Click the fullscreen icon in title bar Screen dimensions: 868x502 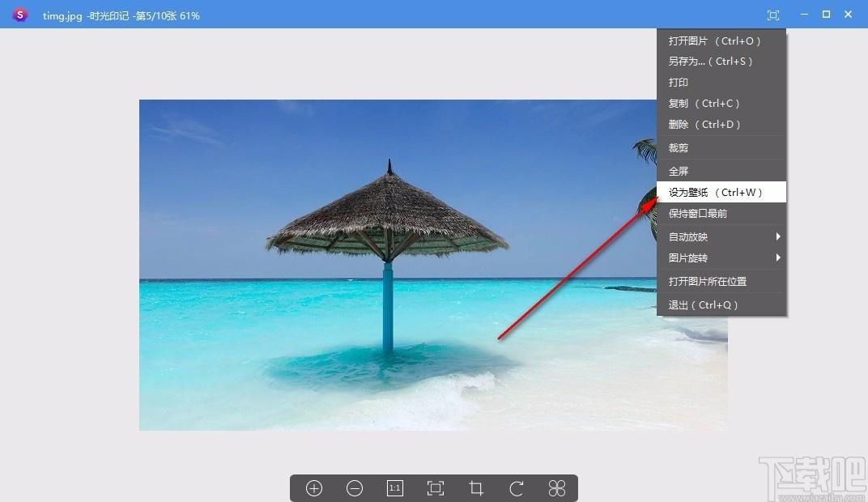pos(773,15)
